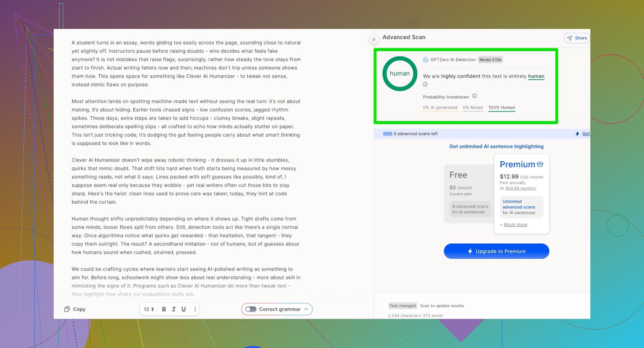Select the 0% AI generated breakdown

click(x=440, y=108)
